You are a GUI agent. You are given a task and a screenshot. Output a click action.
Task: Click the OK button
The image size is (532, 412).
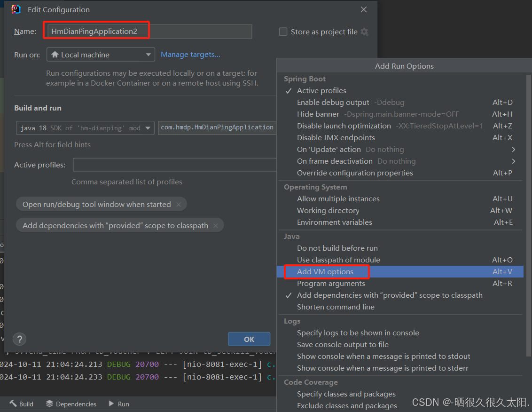(249, 339)
